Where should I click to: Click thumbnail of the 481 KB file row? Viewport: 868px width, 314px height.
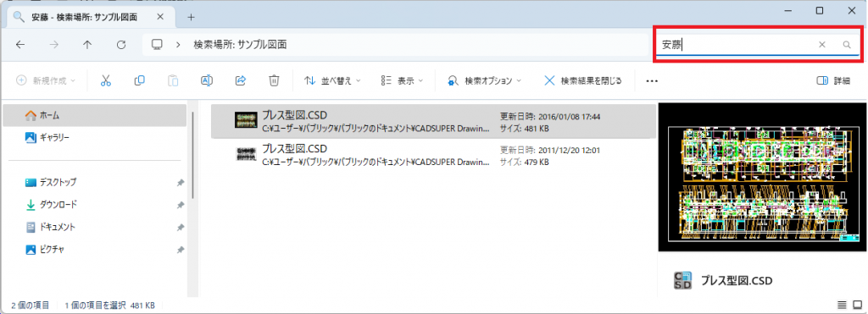coord(246,120)
